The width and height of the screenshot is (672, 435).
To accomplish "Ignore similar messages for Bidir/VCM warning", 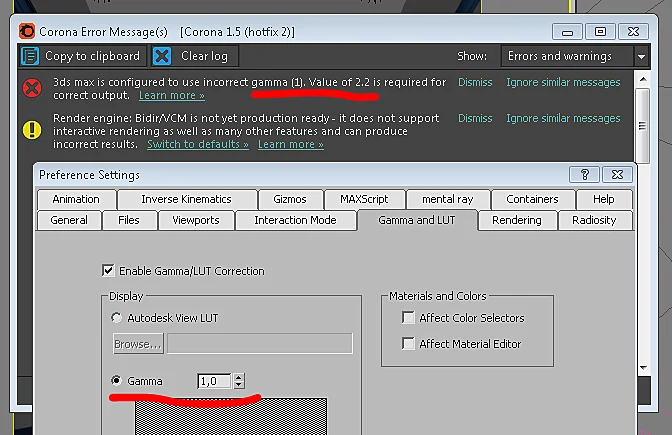I will (563, 118).
